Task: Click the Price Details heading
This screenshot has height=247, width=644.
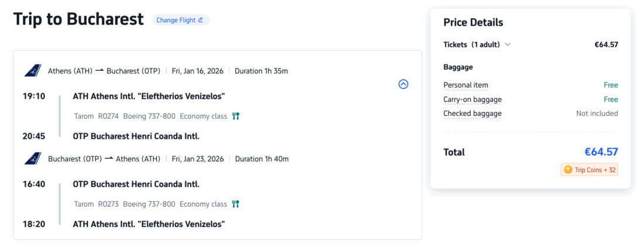Action: coord(473,23)
